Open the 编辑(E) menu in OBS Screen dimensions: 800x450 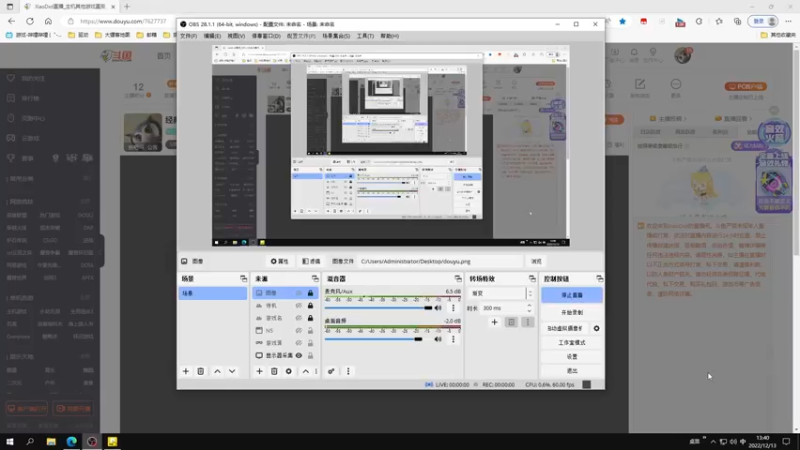212,36
